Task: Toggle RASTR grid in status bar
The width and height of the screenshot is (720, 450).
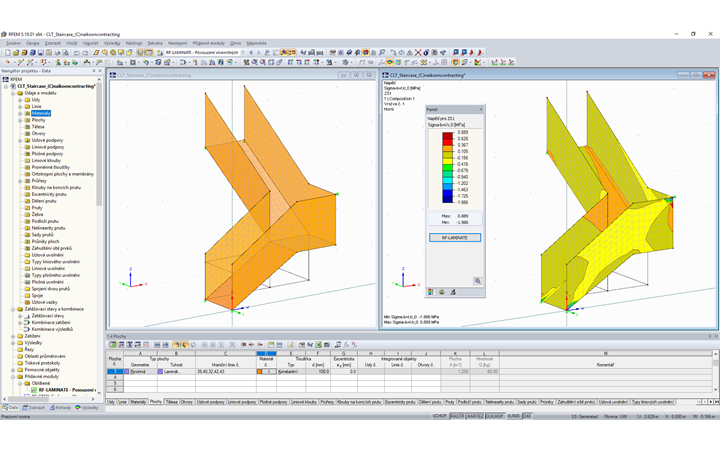Action: click(457, 416)
